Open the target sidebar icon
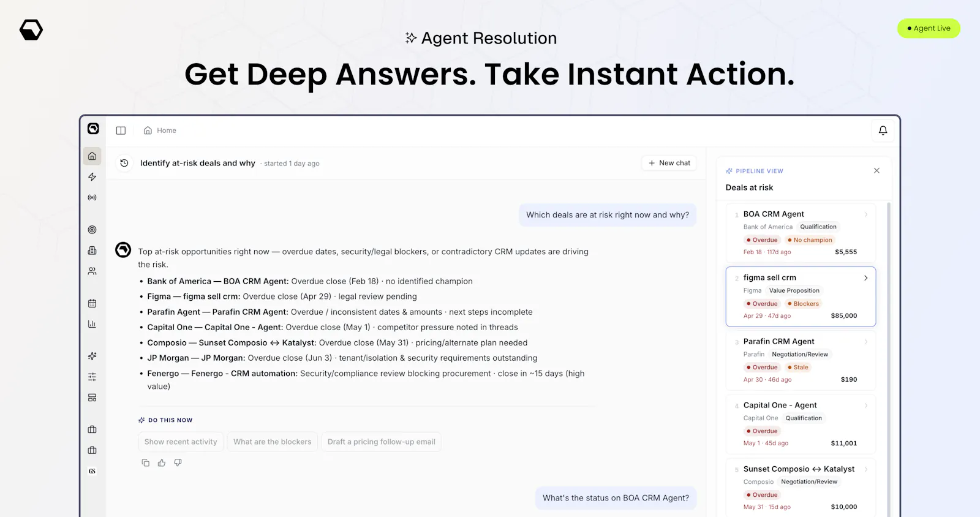 pos(92,230)
